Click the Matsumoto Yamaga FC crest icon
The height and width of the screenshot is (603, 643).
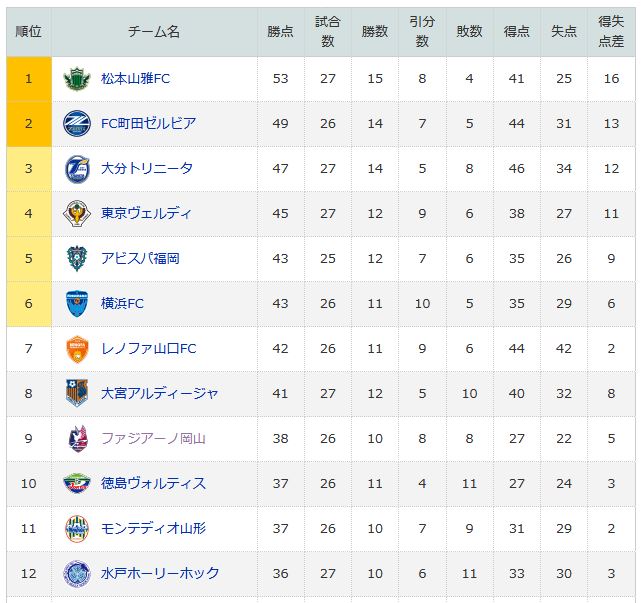[77, 79]
